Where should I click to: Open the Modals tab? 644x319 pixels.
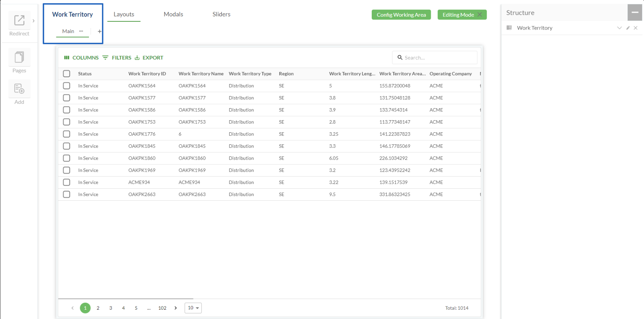pyautogui.click(x=173, y=14)
